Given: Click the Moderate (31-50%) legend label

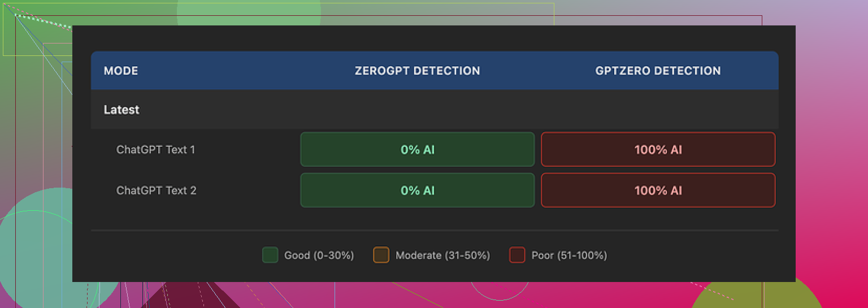Looking at the screenshot, I should tap(442, 255).
